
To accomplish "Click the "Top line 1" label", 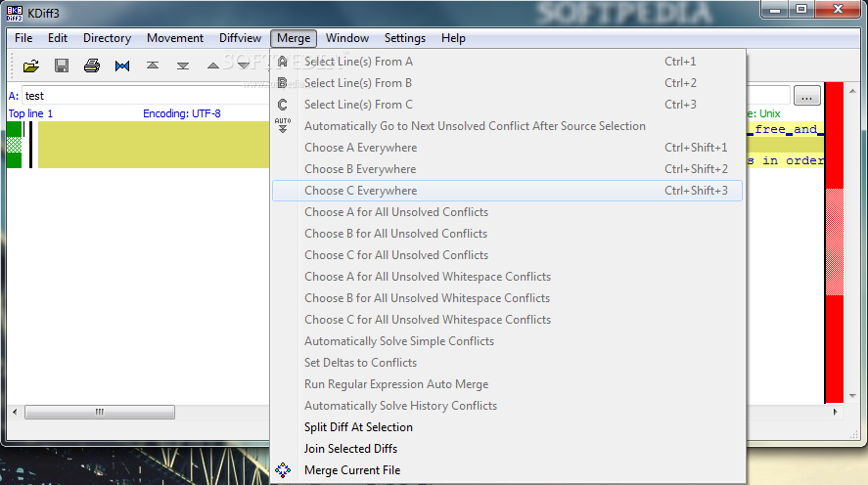I will [x=30, y=113].
